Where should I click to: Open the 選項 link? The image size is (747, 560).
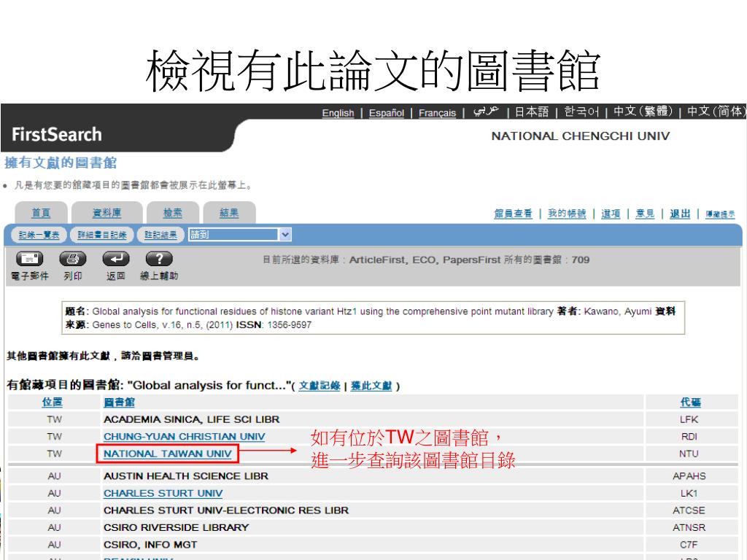pyautogui.click(x=611, y=214)
